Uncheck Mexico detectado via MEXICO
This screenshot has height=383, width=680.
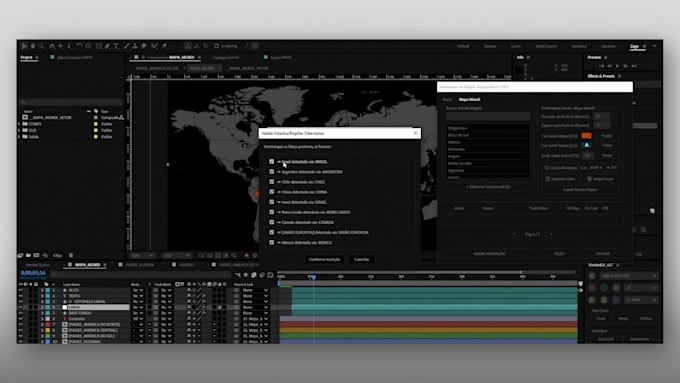[x=271, y=242]
